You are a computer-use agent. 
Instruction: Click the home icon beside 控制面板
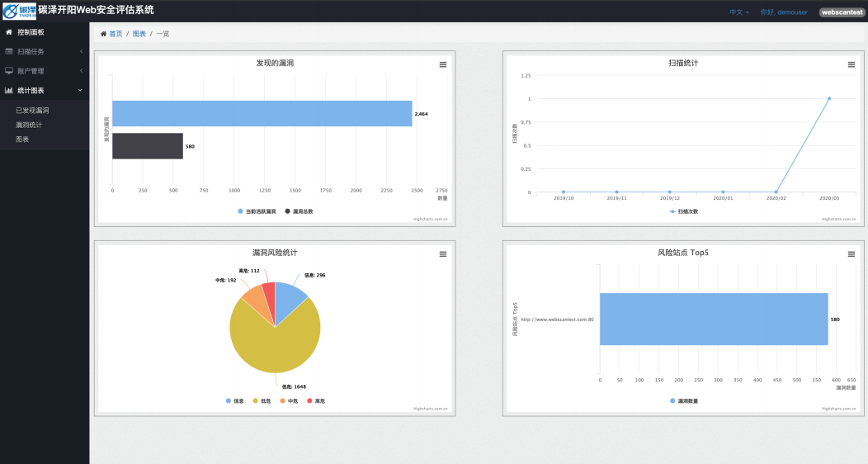click(9, 32)
